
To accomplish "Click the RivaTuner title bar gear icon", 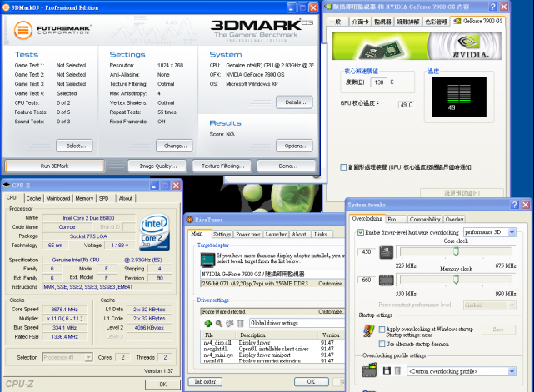I will (x=190, y=220).
